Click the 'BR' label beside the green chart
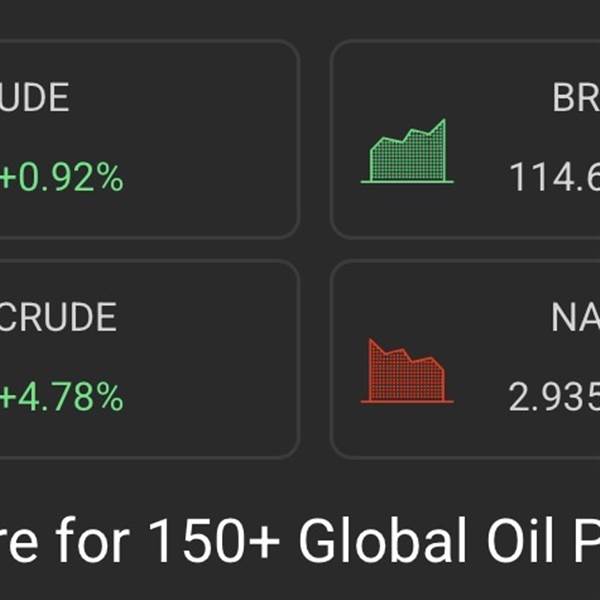 (x=575, y=98)
